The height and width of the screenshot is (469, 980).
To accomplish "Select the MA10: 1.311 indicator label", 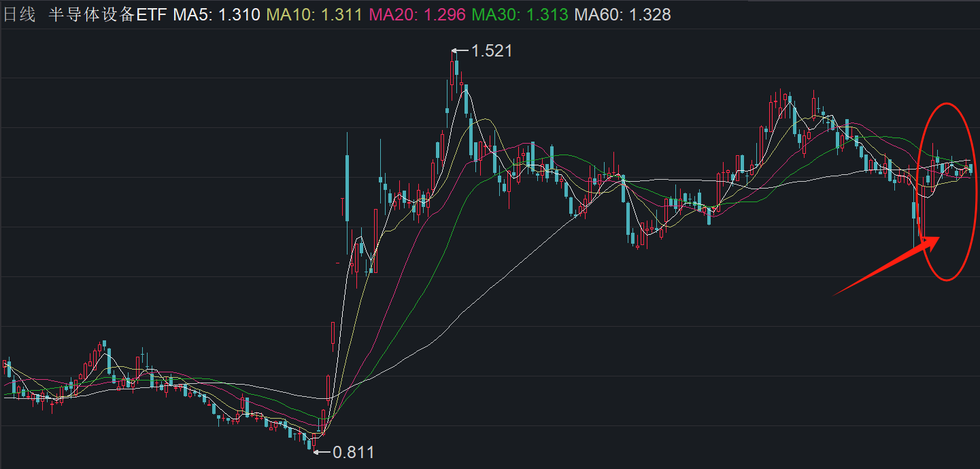I will 314,15.
